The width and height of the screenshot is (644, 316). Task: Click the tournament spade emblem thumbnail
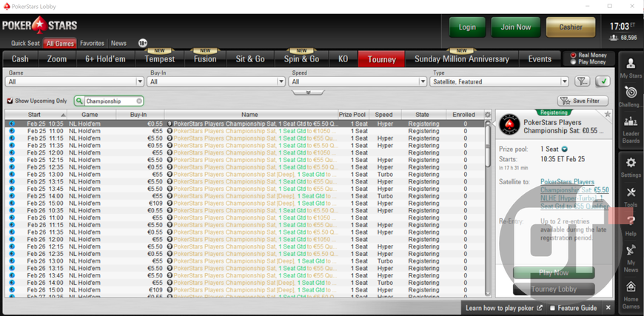[x=509, y=126]
